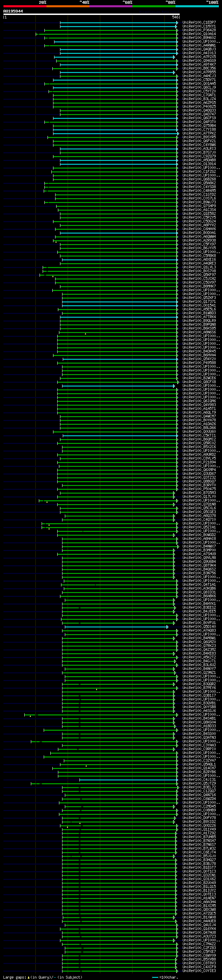Click the cyan ~100% identity legend segment

pos(197,6)
